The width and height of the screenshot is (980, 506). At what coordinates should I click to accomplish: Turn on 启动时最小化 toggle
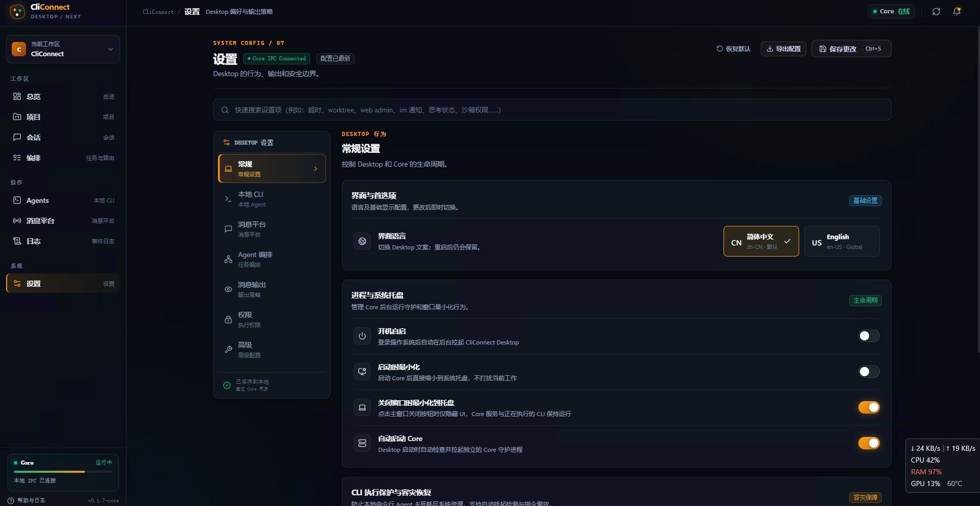869,372
